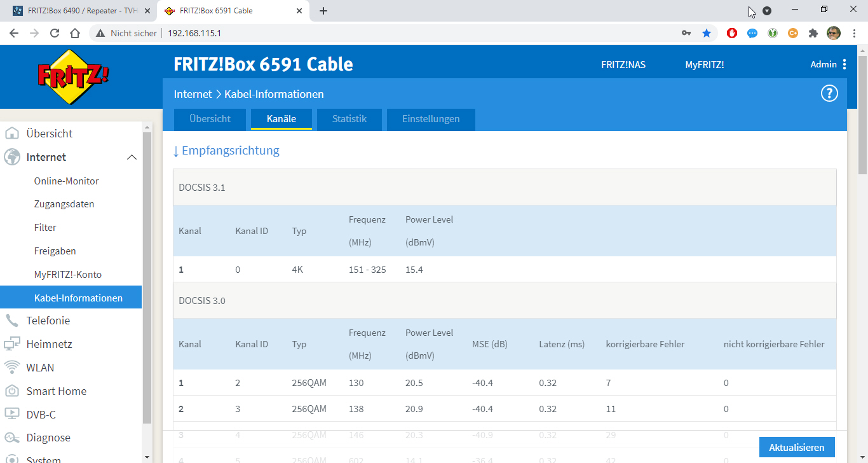Screen dimensions: 868x463
Task: Go back in browser
Action: [14, 33]
